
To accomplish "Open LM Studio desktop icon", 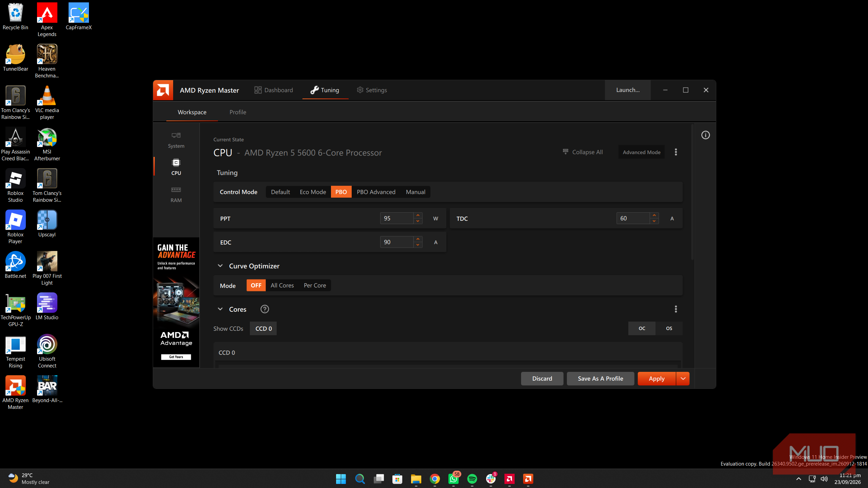I will pos(47,306).
